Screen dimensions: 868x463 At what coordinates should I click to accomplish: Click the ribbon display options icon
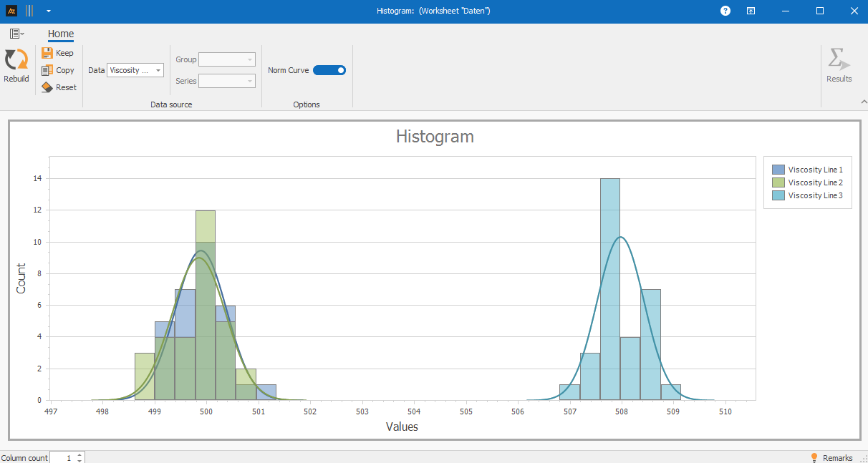pyautogui.click(x=751, y=11)
